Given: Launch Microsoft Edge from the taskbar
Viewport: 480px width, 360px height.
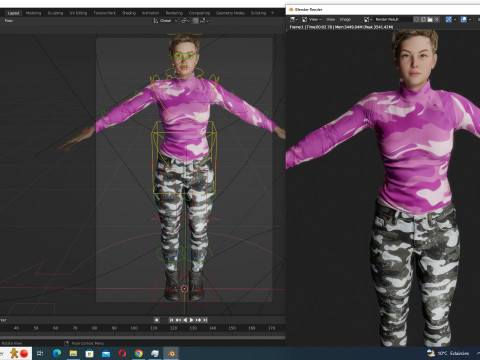Looking at the screenshot, I should pos(57,353).
